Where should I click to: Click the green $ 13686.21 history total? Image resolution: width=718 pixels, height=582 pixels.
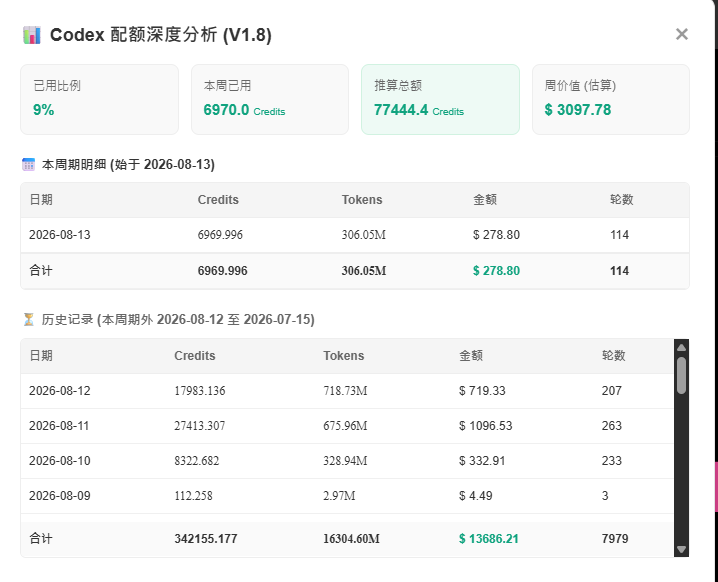click(489, 539)
